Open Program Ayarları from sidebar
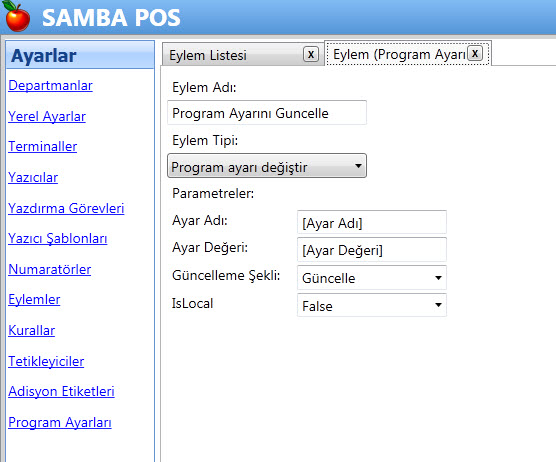 tap(60, 422)
